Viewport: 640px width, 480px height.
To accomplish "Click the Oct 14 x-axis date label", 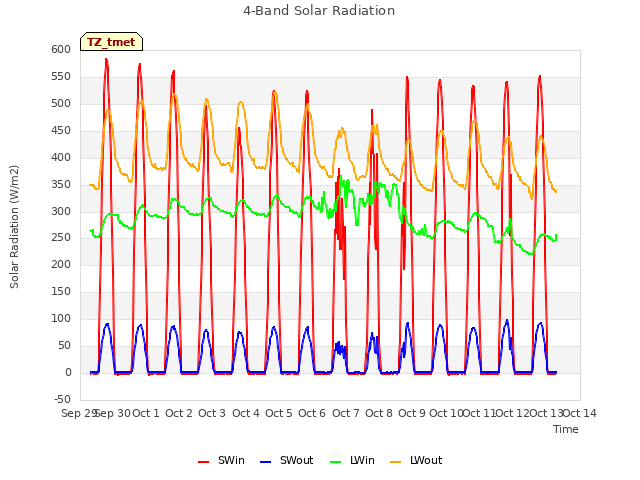I will pyautogui.click(x=580, y=413).
